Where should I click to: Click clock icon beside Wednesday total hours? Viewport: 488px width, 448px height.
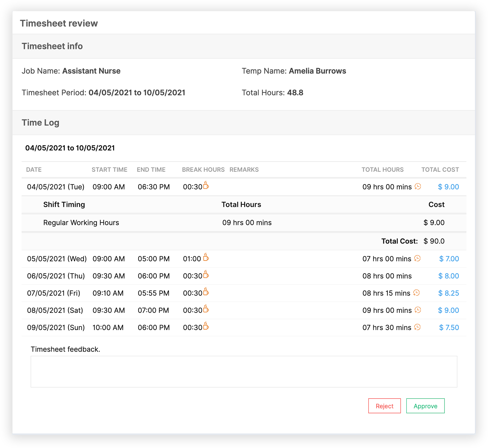(x=417, y=258)
